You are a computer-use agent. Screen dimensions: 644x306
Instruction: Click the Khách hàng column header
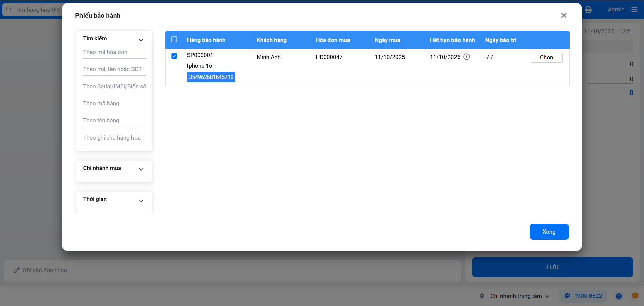[272, 40]
